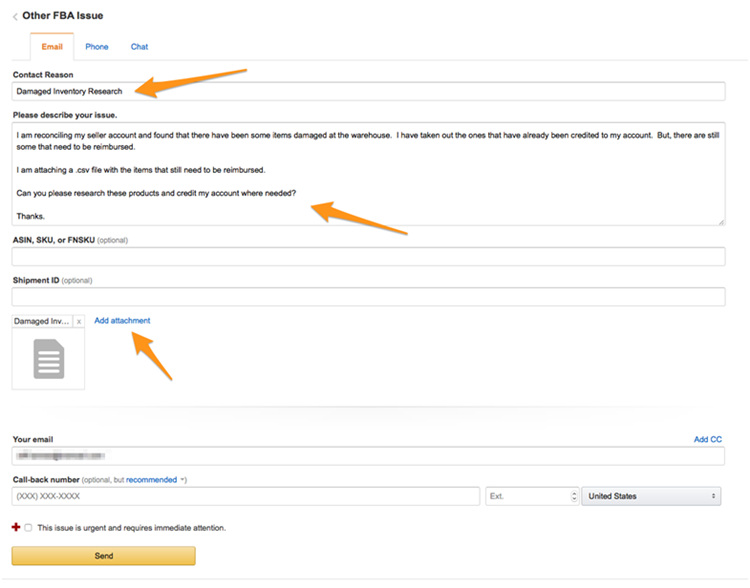Image resolution: width=750 pixels, height=588 pixels.
Task: Switch to the Chat tab
Action: (139, 47)
